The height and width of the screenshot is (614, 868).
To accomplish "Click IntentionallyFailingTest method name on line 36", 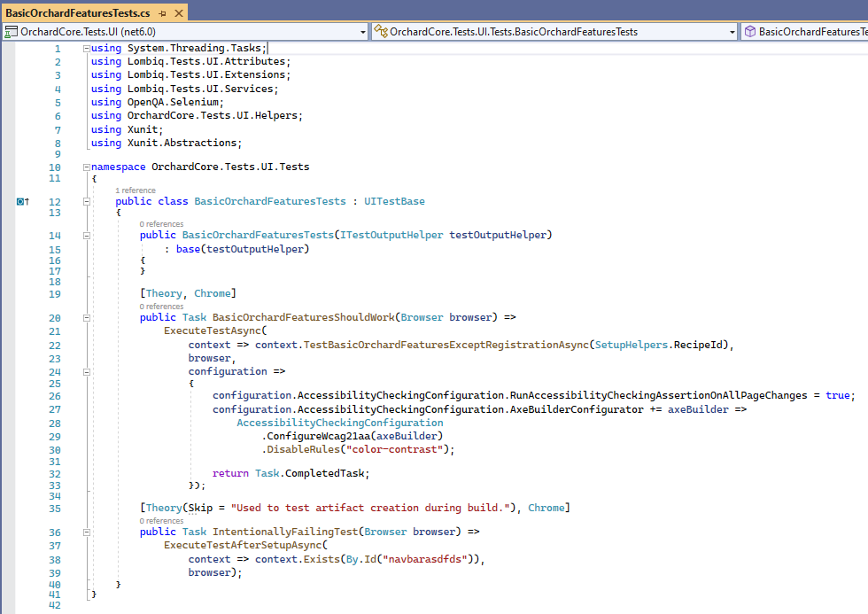I will coord(285,532).
